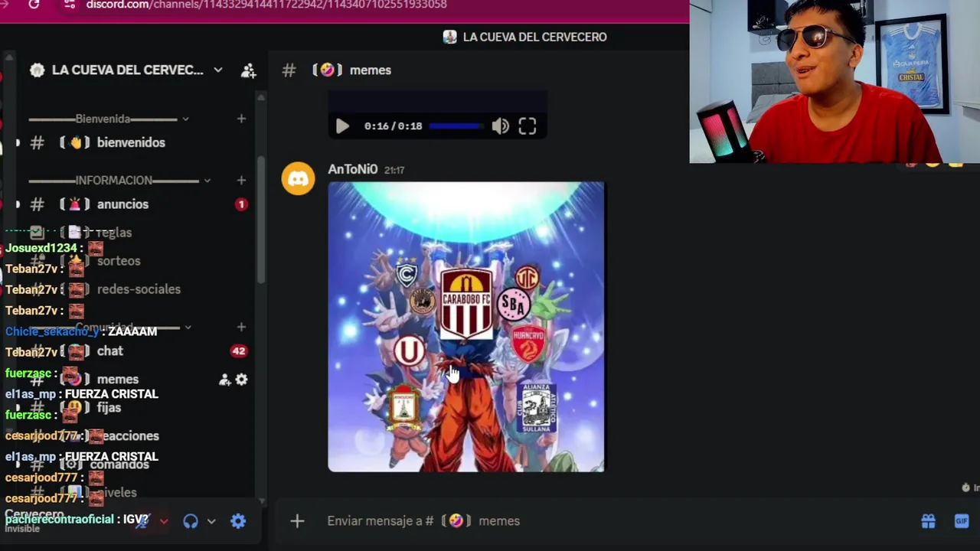This screenshot has height=551, width=980.
Task: Click the invite people icon beside server name
Action: pos(249,70)
